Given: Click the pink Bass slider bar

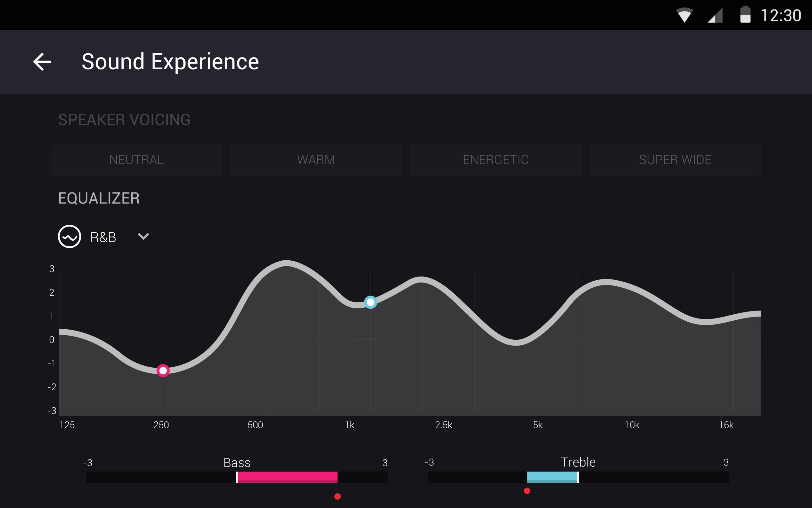Looking at the screenshot, I should coord(287,478).
